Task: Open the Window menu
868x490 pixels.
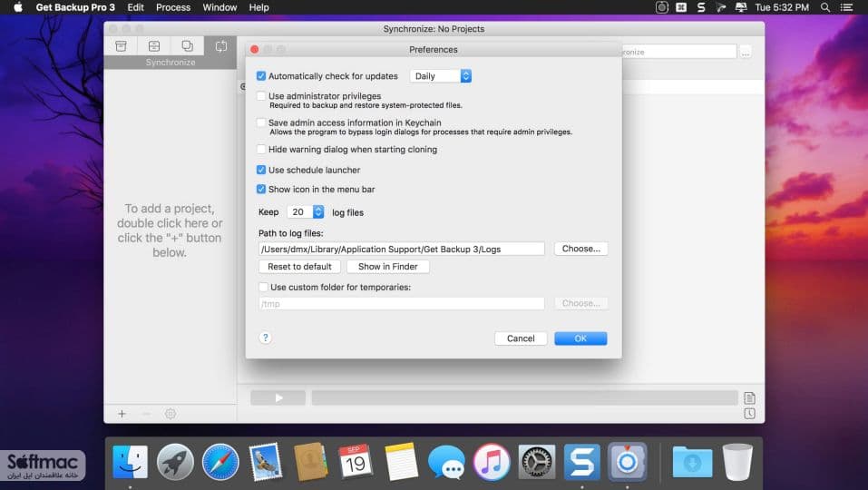Action: point(219,7)
